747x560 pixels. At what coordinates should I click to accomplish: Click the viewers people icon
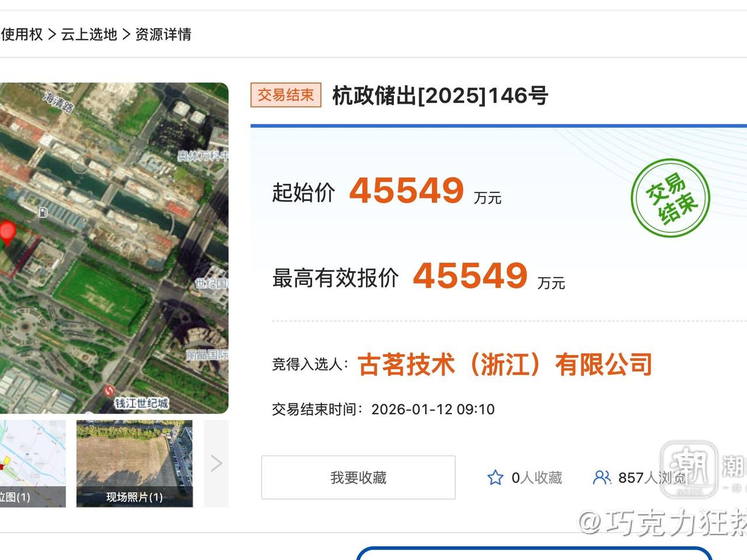(601, 478)
